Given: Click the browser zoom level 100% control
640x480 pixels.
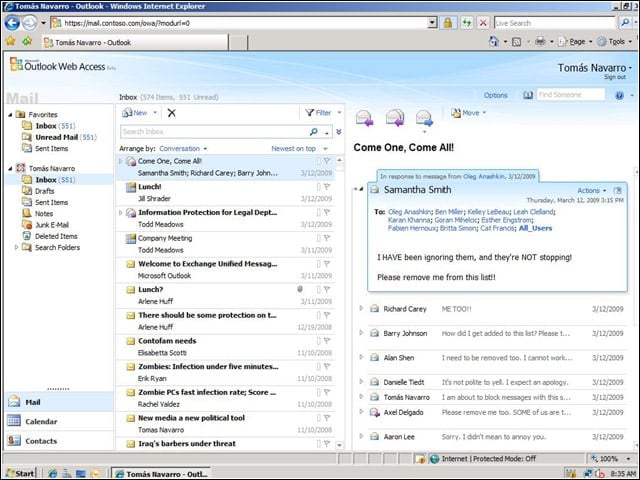Looking at the screenshot, I should [611, 459].
